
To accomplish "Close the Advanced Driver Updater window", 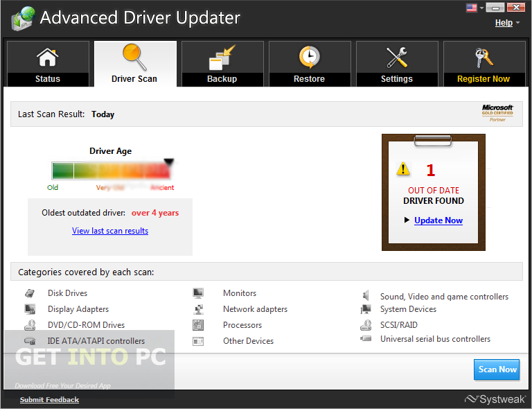I will [x=516, y=7].
